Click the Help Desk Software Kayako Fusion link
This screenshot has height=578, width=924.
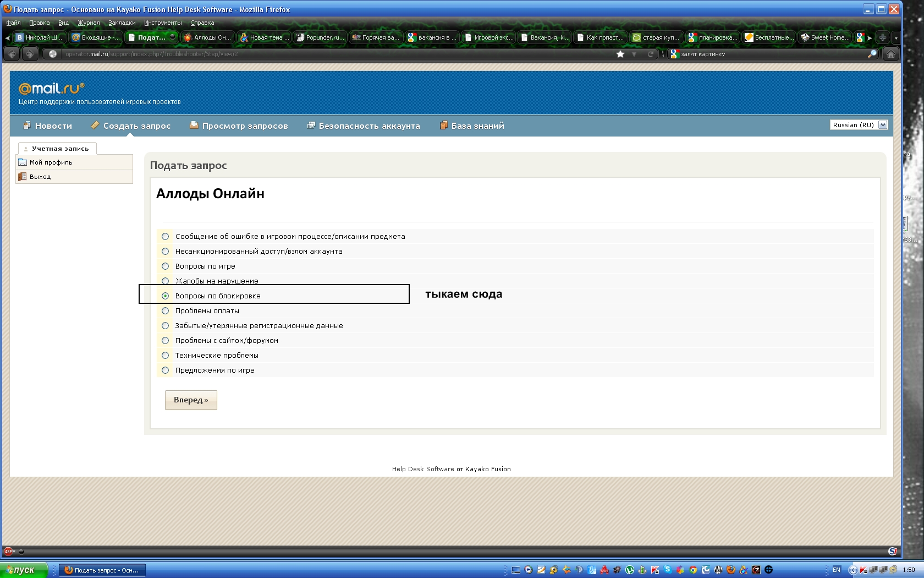(451, 469)
